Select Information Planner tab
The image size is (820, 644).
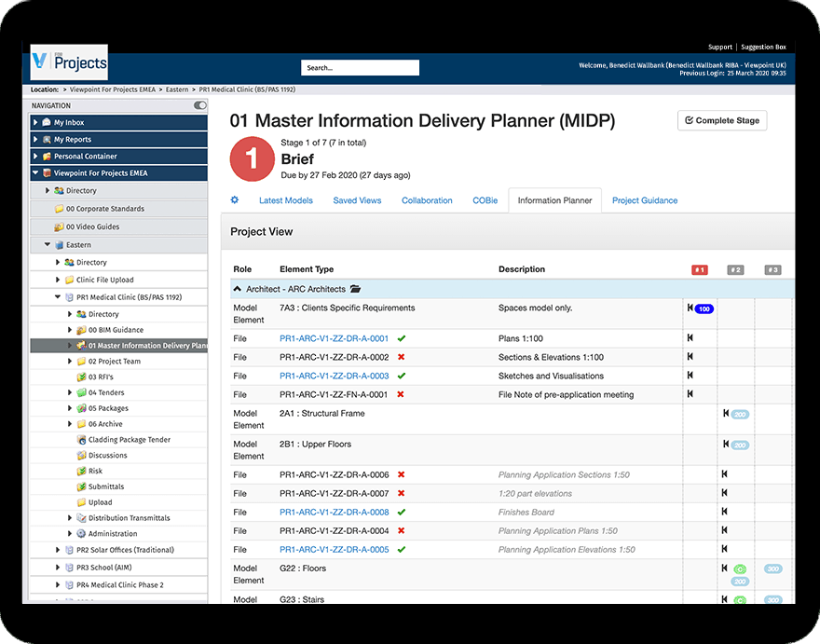(554, 200)
